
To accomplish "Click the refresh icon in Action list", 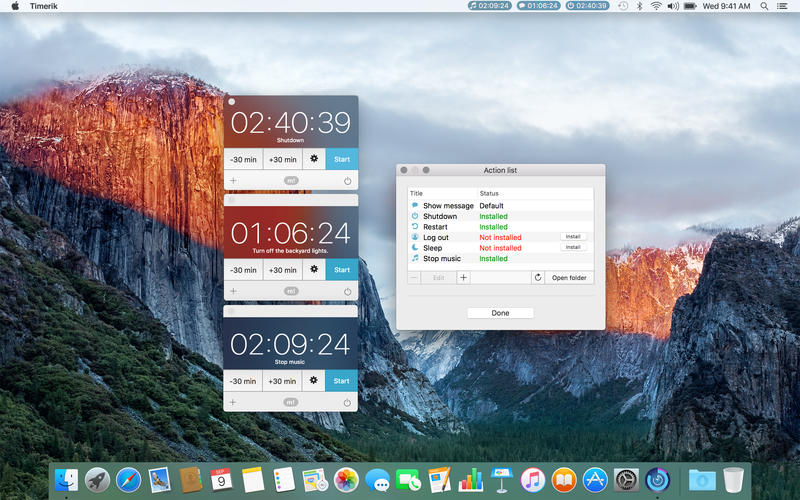I will tap(537, 277).
